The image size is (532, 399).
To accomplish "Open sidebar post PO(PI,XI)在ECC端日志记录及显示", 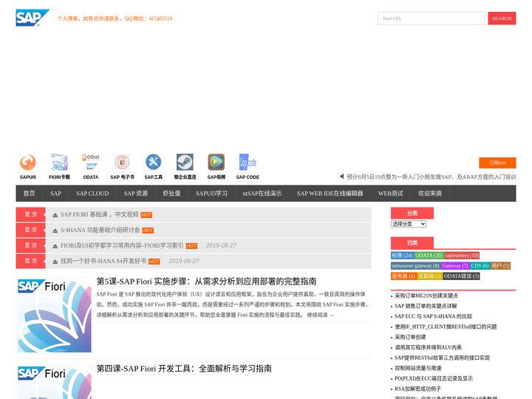I will point(434,378).
